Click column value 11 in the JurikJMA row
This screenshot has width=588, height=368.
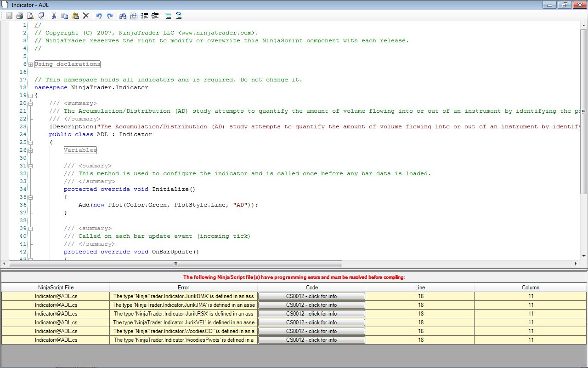(x=531, y=305)
